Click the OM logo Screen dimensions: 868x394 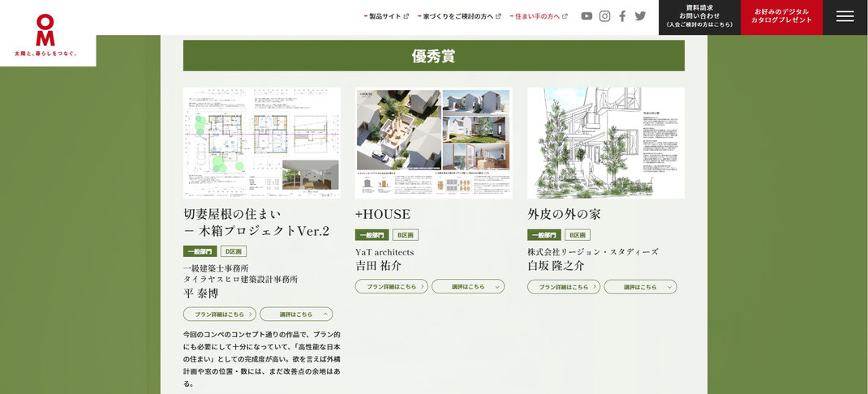pos(46,35)
